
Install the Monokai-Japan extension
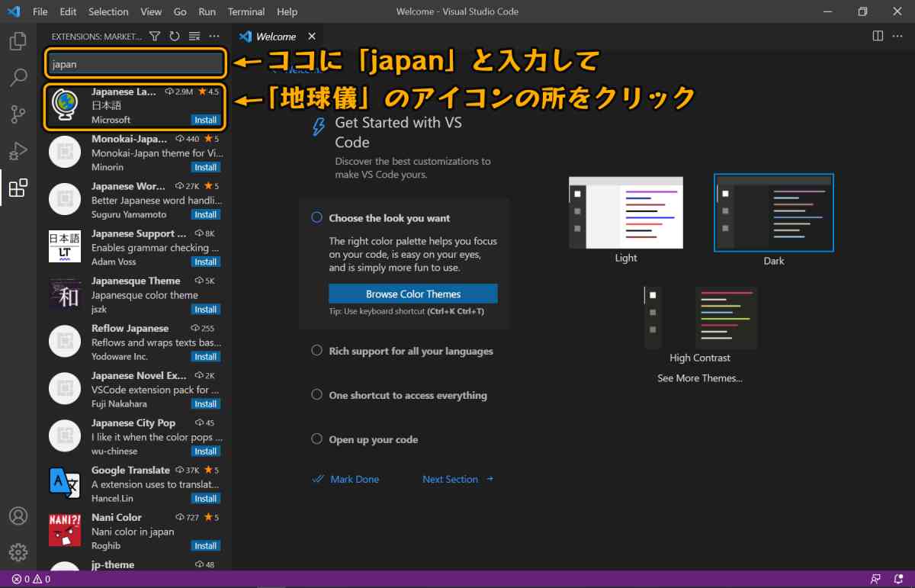pos(206,167)
